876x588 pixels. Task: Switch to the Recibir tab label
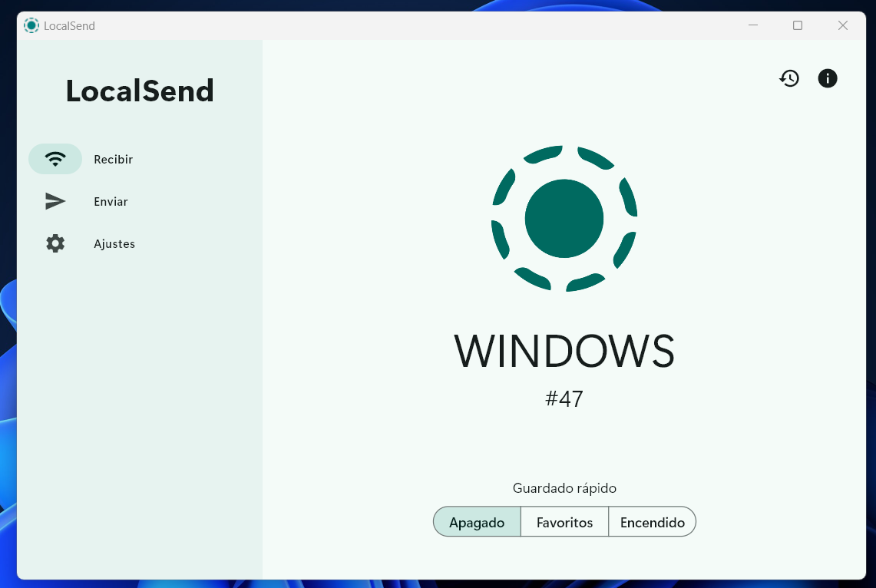coord(114,159)
